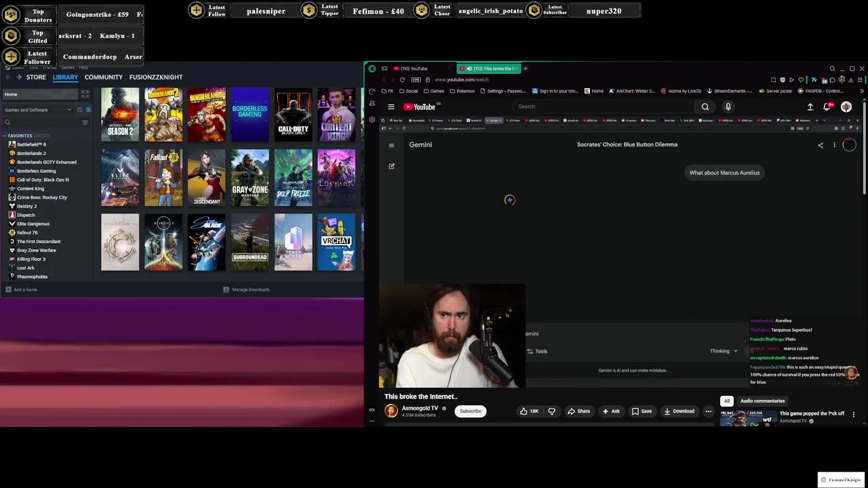The height and width of the screenshot is (488, 868).
Task: Open Battlefield Season 2 cover thumbnail
Action: (120, 114)
